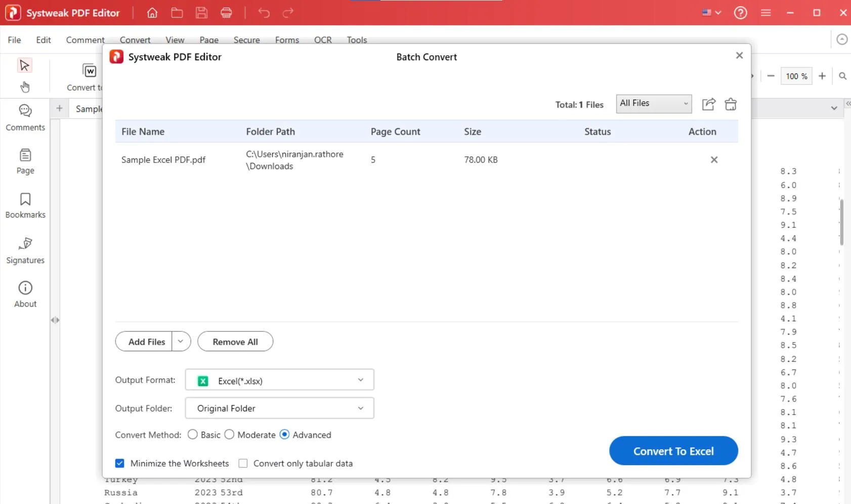The height and width of the screenshot is (504, 851).
Task: Open the Comments panel
Action: click(24, 117)
